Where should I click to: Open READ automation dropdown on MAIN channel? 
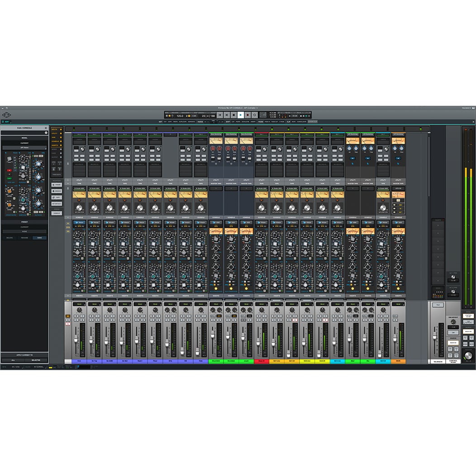coord(398,304)
